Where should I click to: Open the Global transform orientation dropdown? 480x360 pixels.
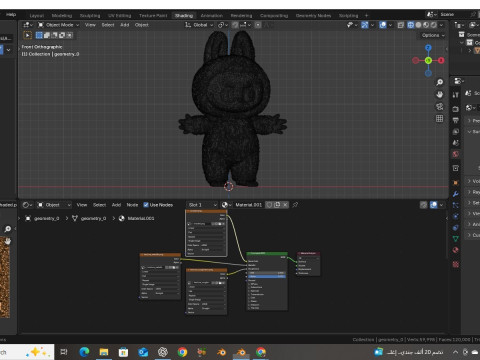[x=199, y=25]
